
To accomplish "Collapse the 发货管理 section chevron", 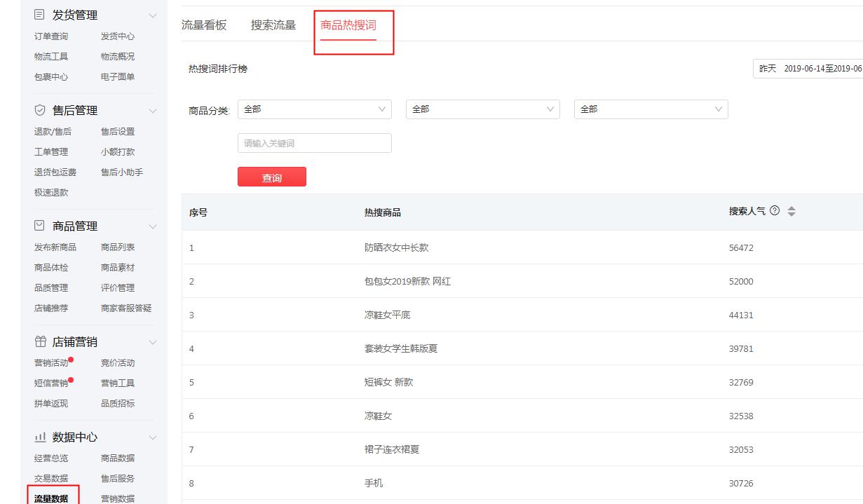I will tap(153, 13).
